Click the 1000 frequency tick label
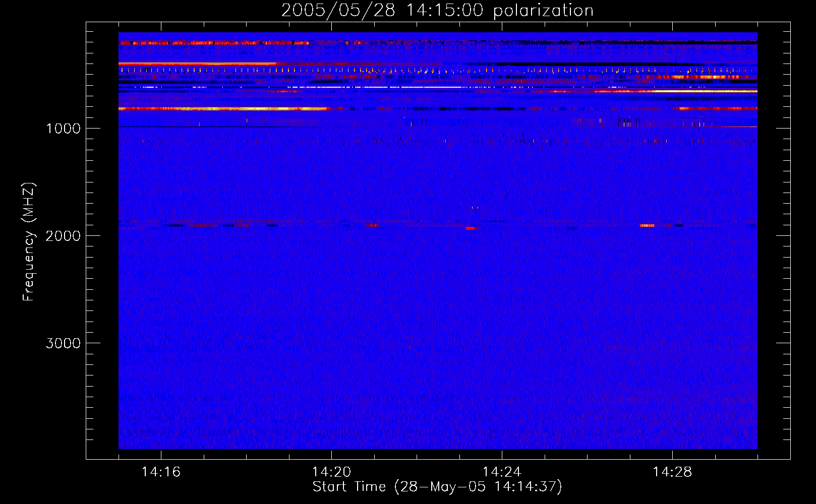 pyautogui.click(x=63, y=129)
